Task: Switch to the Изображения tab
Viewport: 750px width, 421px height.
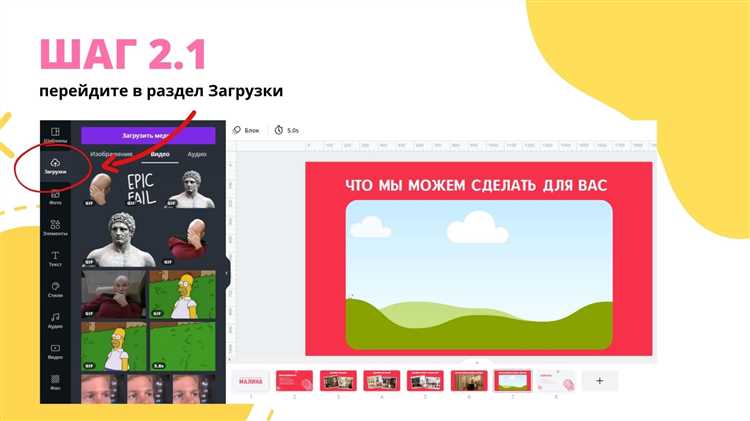Action: point(111,155)
